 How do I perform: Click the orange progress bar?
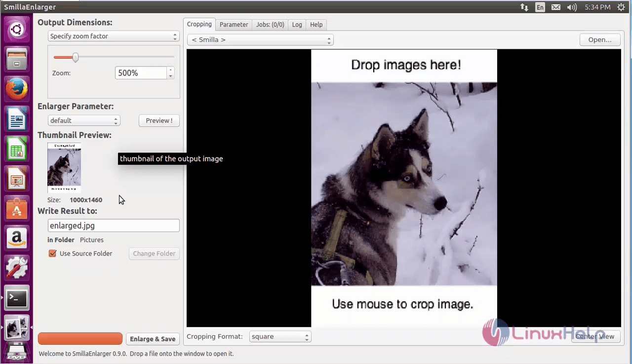click(80, 338)
